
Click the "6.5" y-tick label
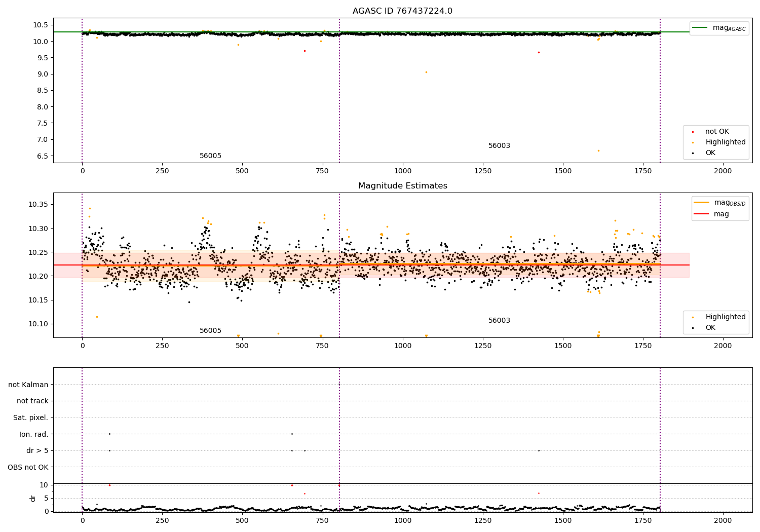pos(43,156)
